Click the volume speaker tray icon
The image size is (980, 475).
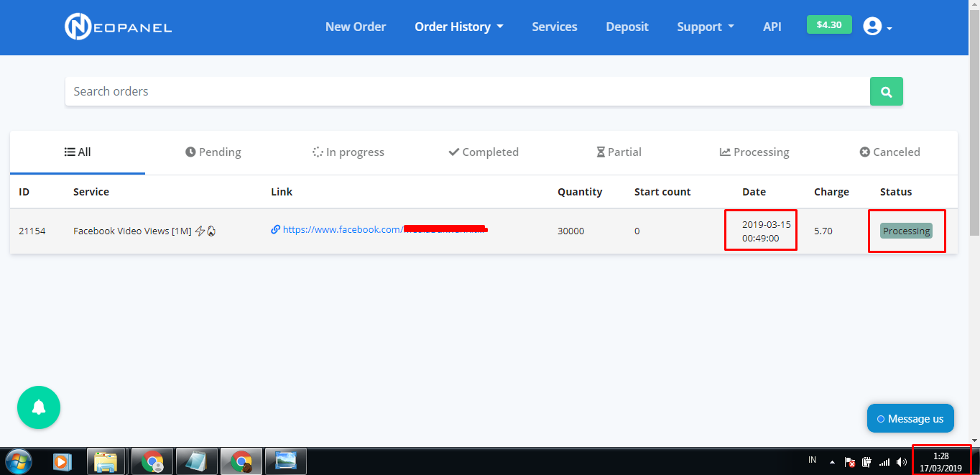pyautogui.click(x=902, y=462)
